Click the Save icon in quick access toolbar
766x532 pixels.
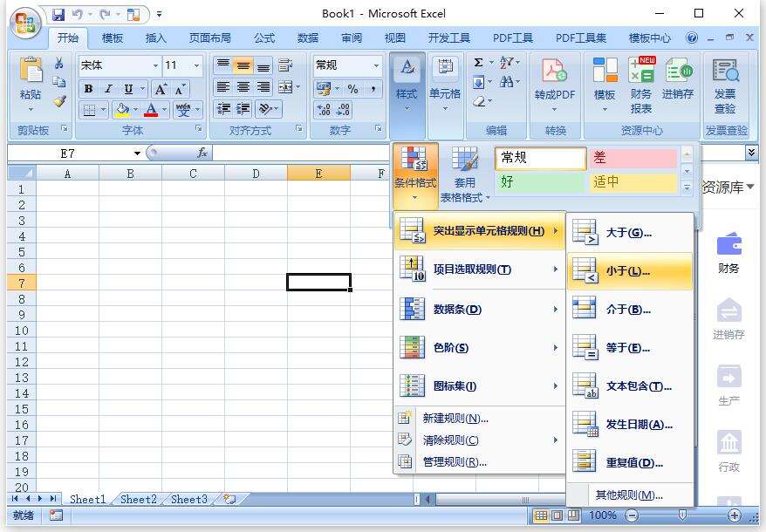[58, 14]
